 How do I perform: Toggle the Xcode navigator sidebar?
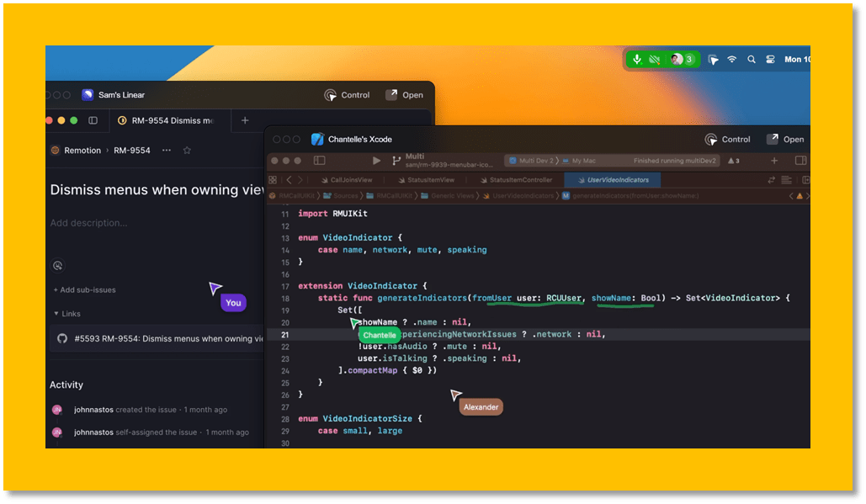coord(319,161)
